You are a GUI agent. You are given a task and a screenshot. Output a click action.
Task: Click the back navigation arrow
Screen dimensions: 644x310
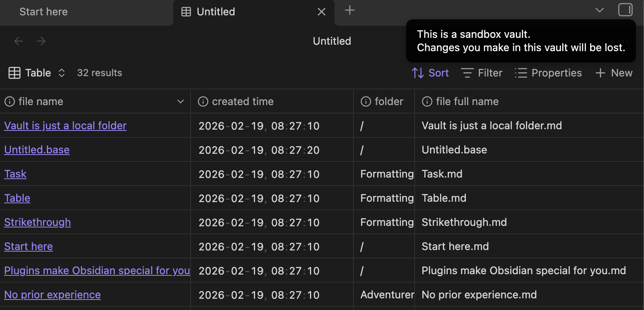coord(19,41)
